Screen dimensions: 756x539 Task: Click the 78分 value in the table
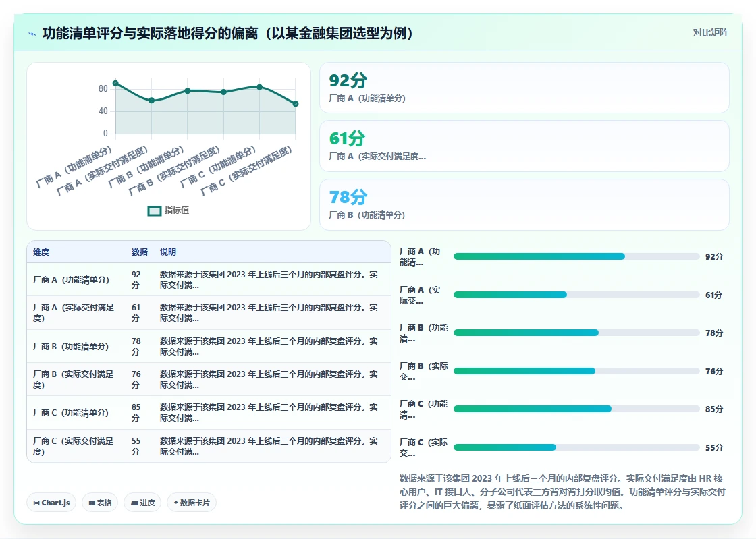click(136, 346)
